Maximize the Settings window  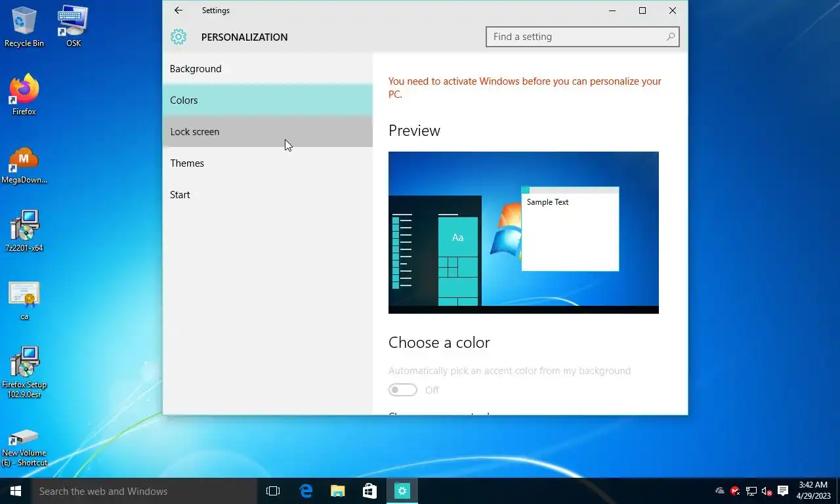pyautogui.click(x=642, y=10)
